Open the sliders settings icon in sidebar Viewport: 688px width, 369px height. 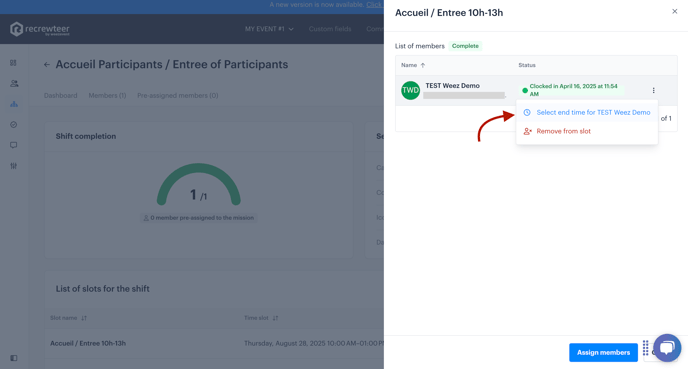coord(14,166)
